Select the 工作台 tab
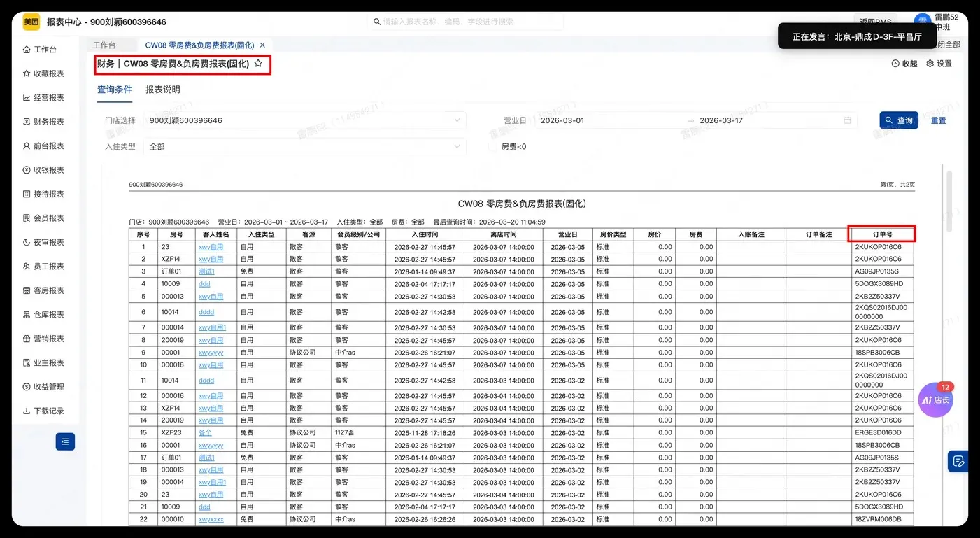This screenshot has height=538, width=980. 105,44
